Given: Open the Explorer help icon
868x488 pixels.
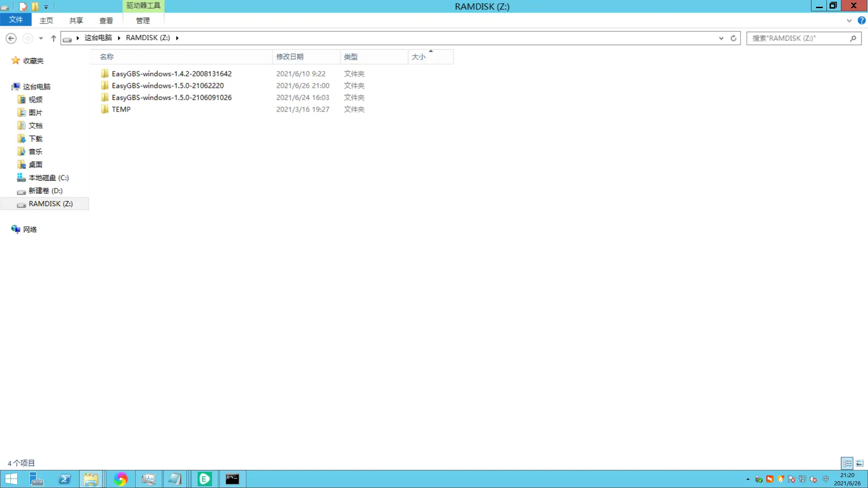Looking at the screenshot, I should tap(862, 20).
